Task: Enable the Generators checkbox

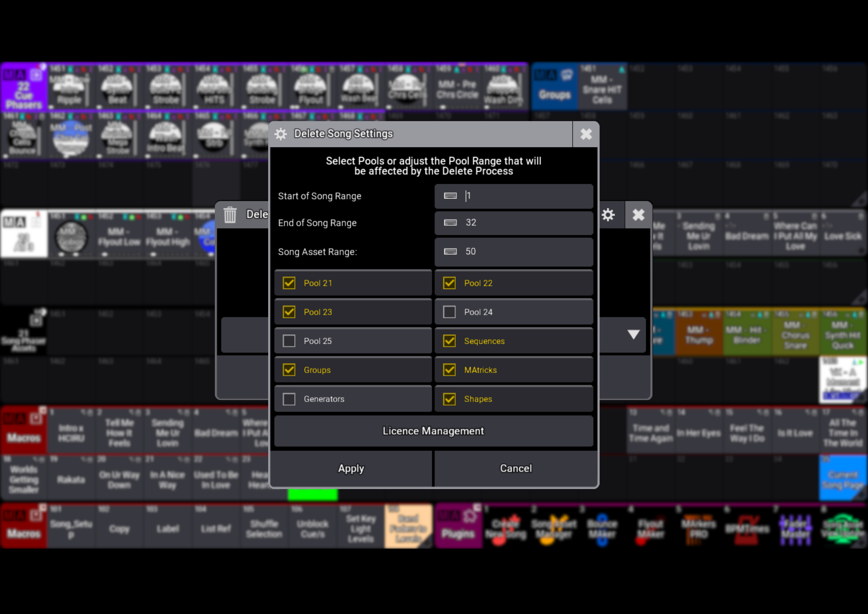Action: [289, 399]
